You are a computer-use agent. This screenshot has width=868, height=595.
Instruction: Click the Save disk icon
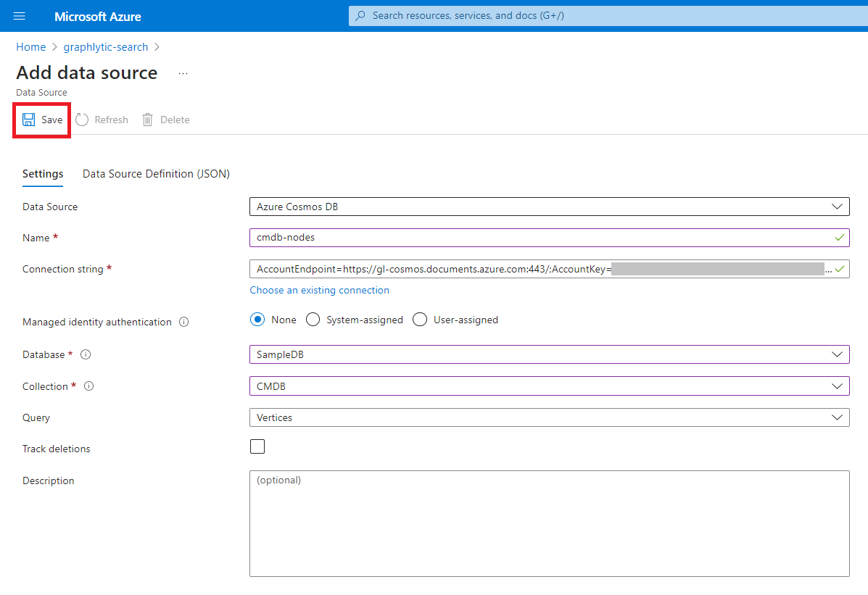tap(29, 120)
